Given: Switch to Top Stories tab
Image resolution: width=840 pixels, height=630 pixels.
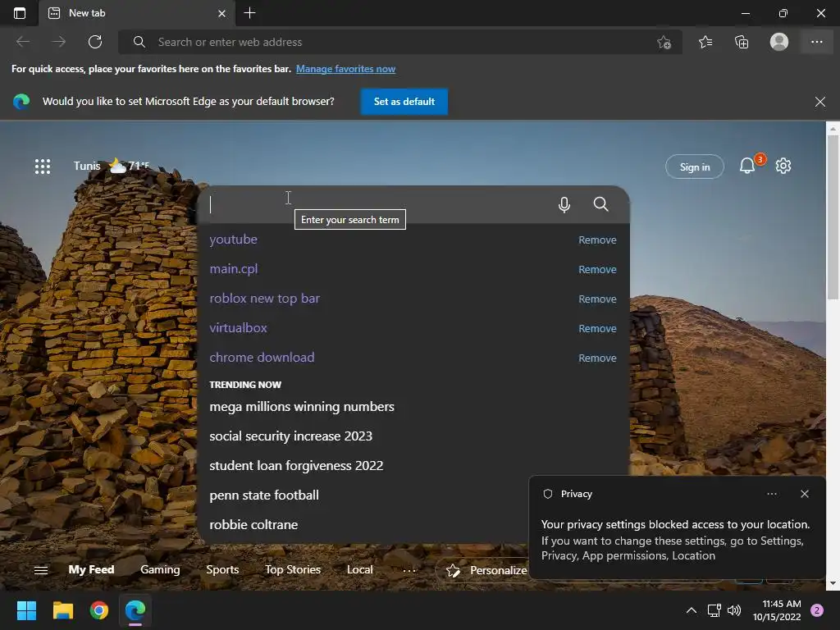Looking at the screenshot, I should point(293,570).
